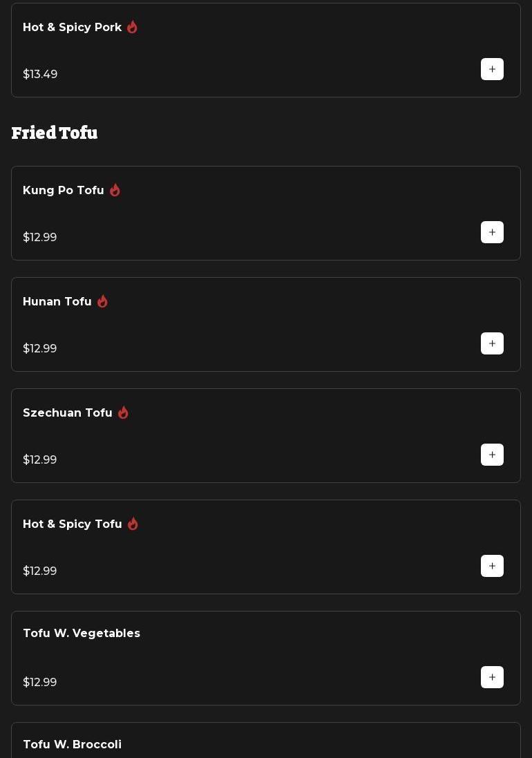This screenshot has height=758, width=532.
Task: Click the Fried Tofu section heading
Action: (x=55, y=133)
